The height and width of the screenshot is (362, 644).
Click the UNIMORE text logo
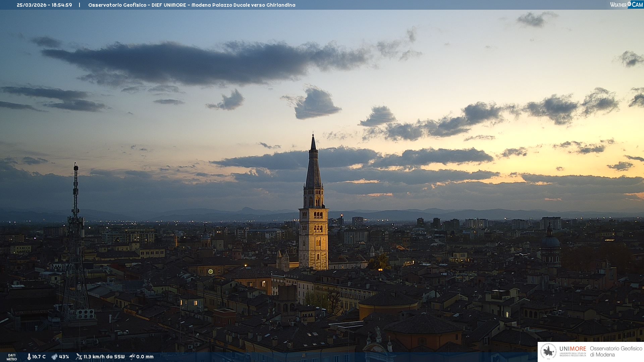pos(573,349)
